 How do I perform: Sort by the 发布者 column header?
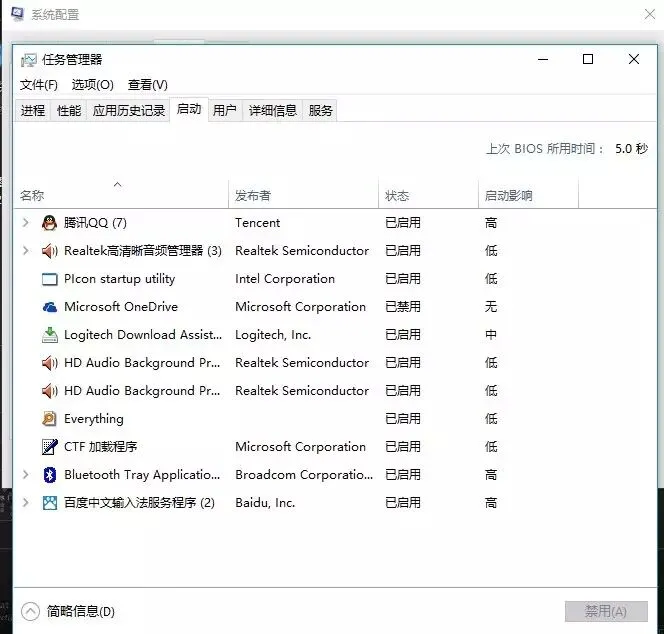coord(303,195)
